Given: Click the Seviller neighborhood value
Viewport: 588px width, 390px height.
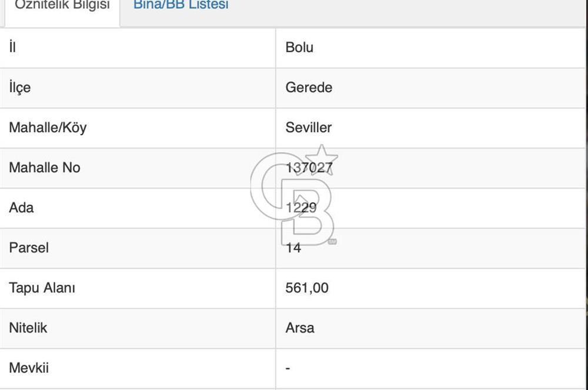Looking at the screenshot, I should (308, 127).
